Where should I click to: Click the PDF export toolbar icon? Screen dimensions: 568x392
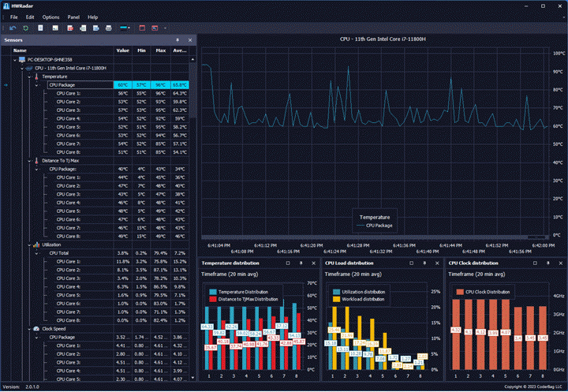[x=70, y=28]
